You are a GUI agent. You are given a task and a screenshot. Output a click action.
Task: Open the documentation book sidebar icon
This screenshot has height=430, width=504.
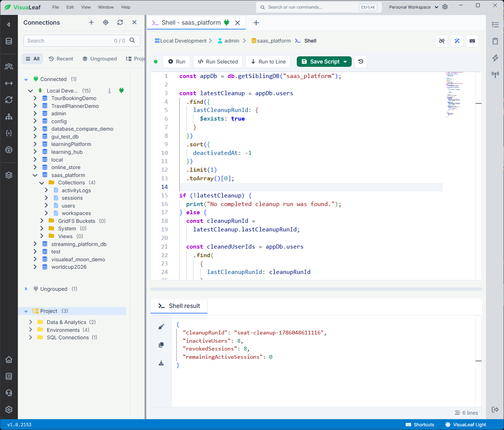(x=9, y=376)
